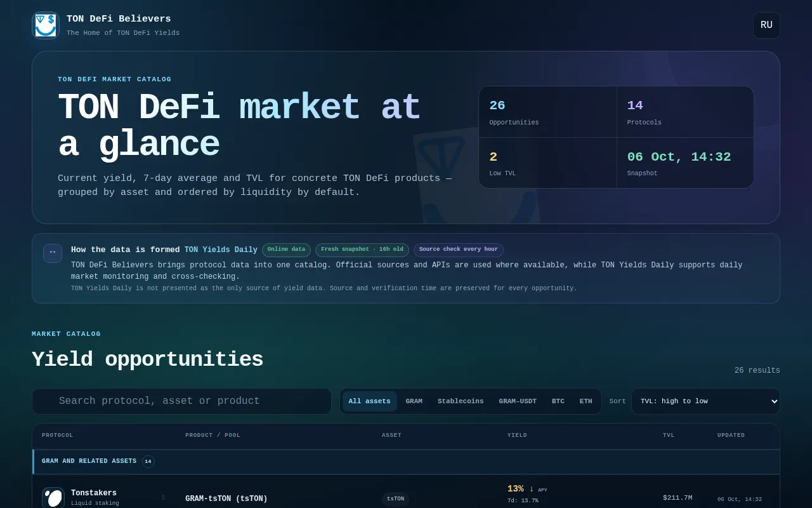Image resolution: width=812 pixels, height=508 pixels.
Task: Click the 'GRAM-tsTON (tsTON)' product cell
Action: tap(226, 499)
